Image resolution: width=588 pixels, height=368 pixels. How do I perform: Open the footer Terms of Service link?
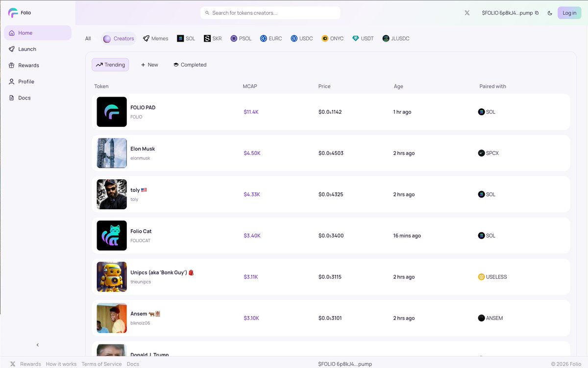101,364
